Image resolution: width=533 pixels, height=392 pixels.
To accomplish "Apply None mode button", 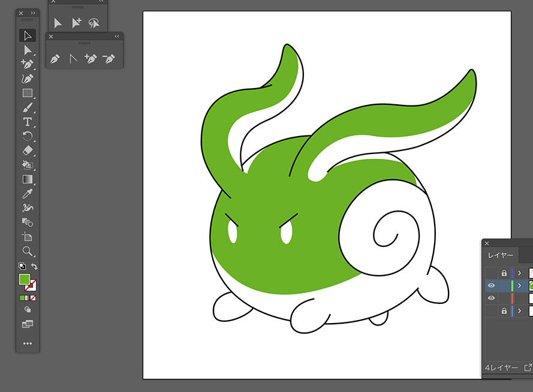I will click(33, 298).
